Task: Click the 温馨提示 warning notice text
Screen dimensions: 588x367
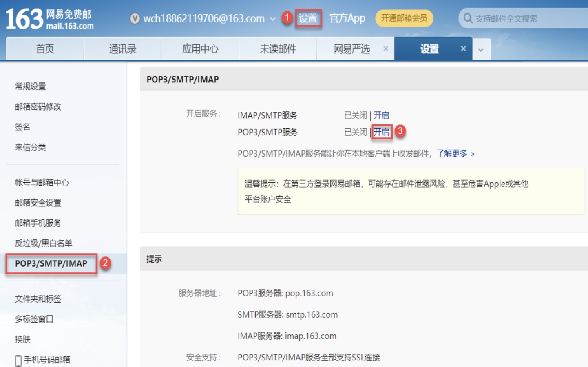Action: 387,192
